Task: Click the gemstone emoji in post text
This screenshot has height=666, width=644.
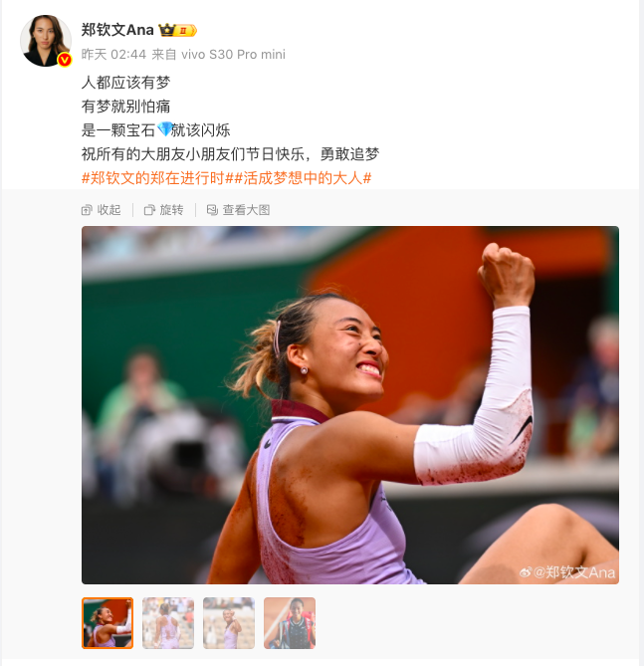Action: pos(164,129)
